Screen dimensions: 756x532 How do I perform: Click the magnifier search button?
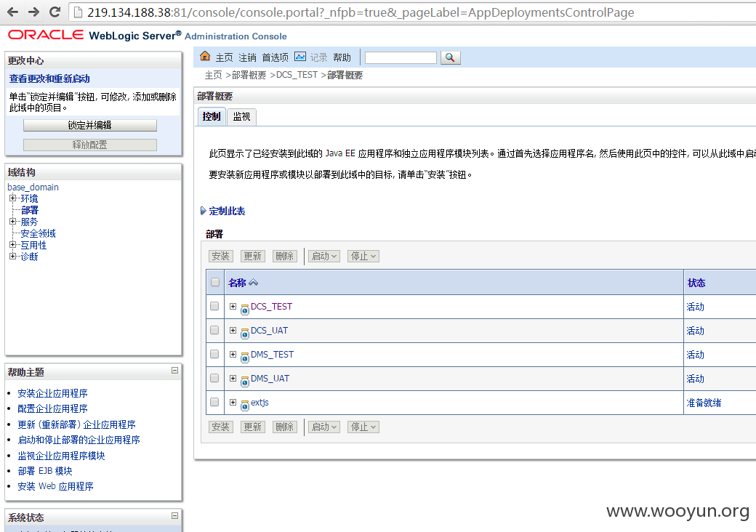point(450,57)
